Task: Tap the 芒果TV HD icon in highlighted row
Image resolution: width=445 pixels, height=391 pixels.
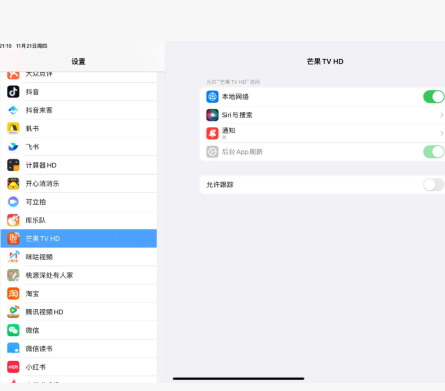Action: coord(13,238)
